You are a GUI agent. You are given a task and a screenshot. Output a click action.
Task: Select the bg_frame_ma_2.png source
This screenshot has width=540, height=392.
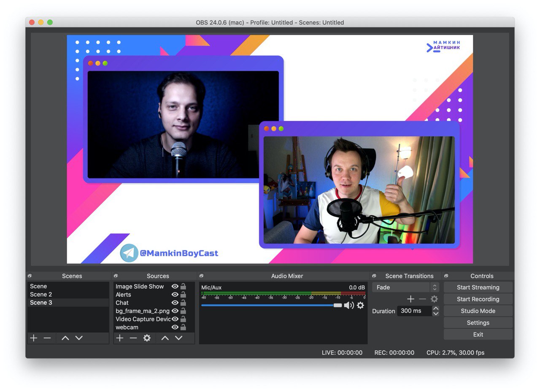point(143,311)
